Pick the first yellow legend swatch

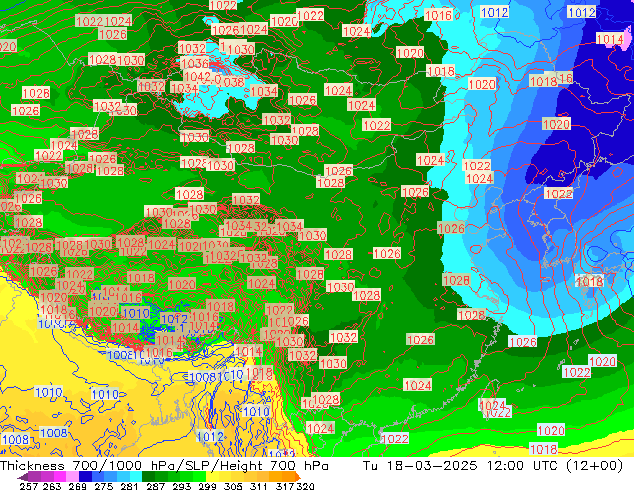tap(212, 476)
